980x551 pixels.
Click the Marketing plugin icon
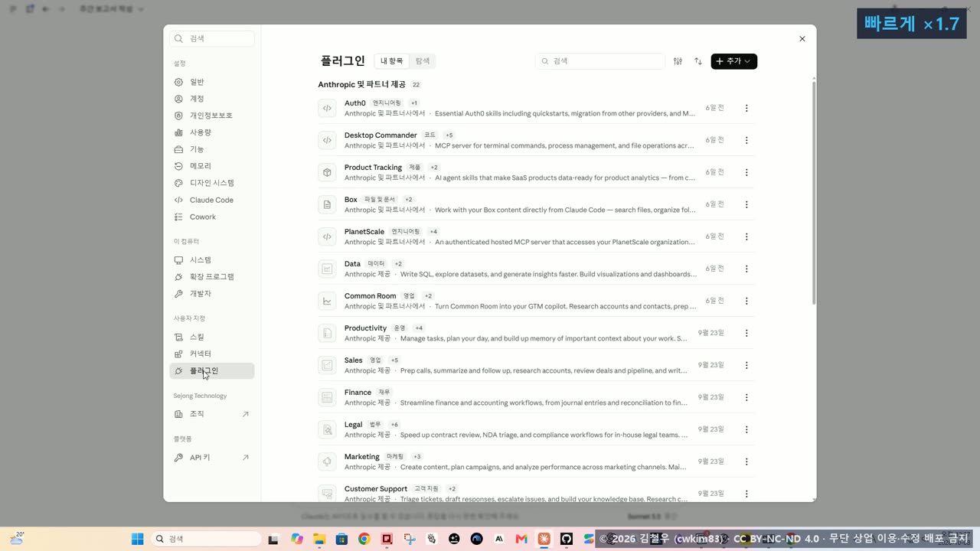tap(327, 461)
